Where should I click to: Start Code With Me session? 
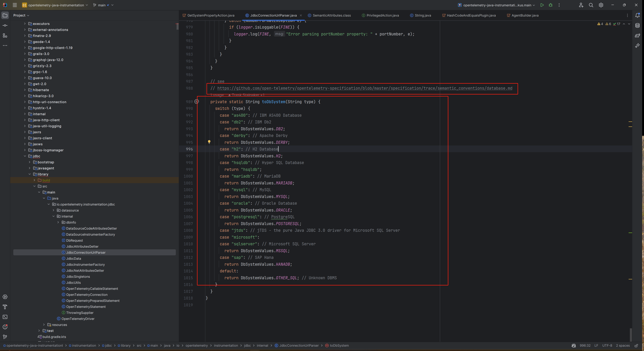click(581, 5)
